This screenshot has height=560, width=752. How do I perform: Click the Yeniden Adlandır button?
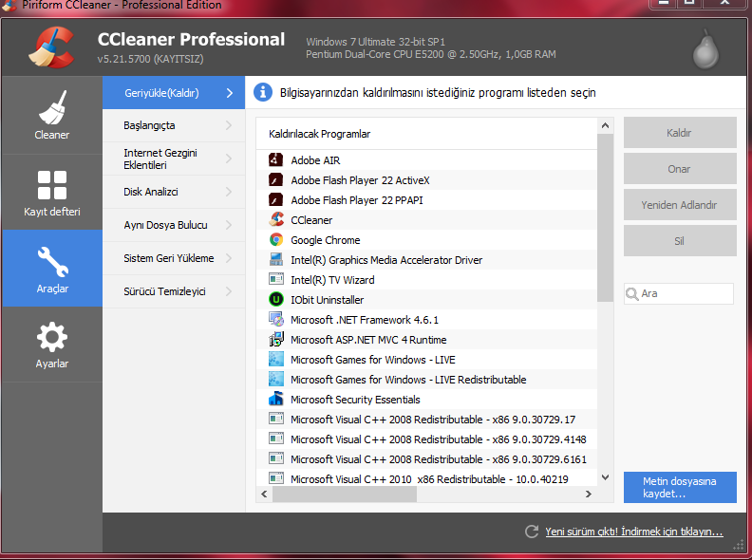pyautogui.click(x=680, y=205)
